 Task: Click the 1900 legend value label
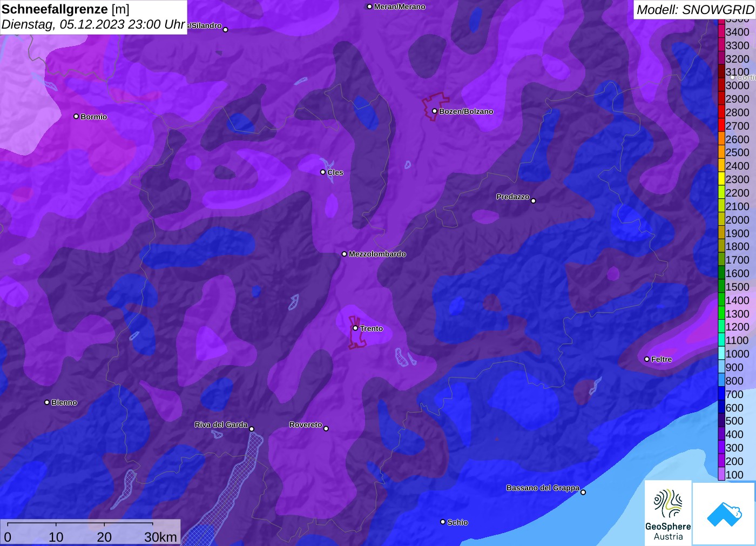(738, 233)
